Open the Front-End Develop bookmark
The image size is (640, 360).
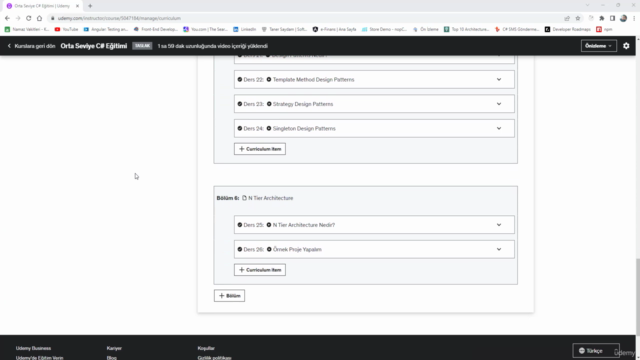156,29
